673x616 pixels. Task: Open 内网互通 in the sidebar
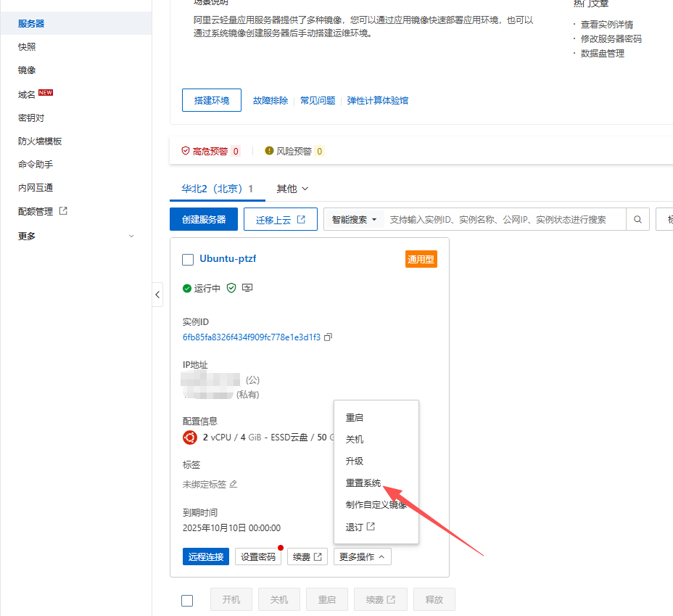click(36, 188)
